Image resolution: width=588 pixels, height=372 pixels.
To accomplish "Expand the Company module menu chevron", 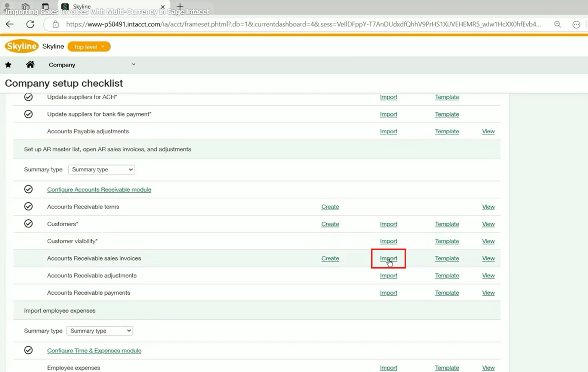I will tap(133, 64).
